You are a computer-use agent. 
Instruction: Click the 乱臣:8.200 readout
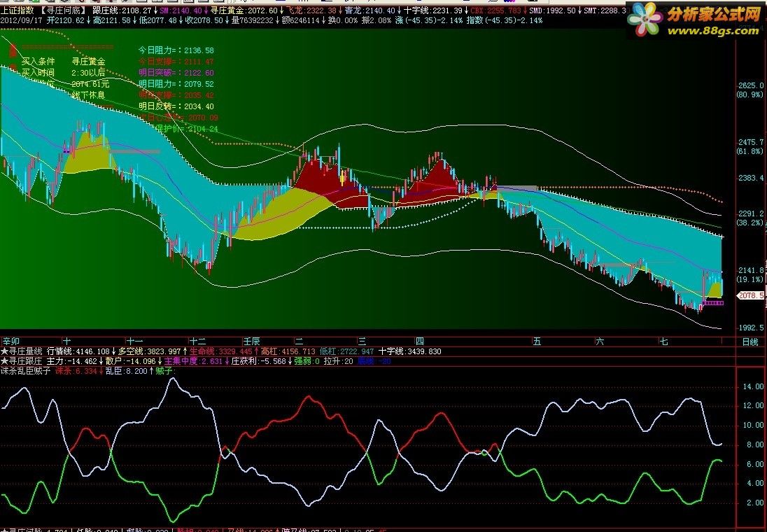pyautogui.click(x=126, y=371)
